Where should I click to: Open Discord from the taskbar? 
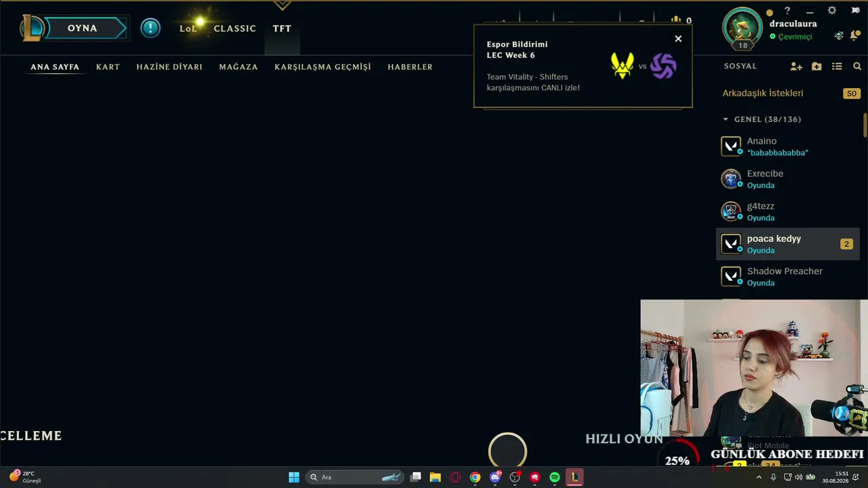495,477
